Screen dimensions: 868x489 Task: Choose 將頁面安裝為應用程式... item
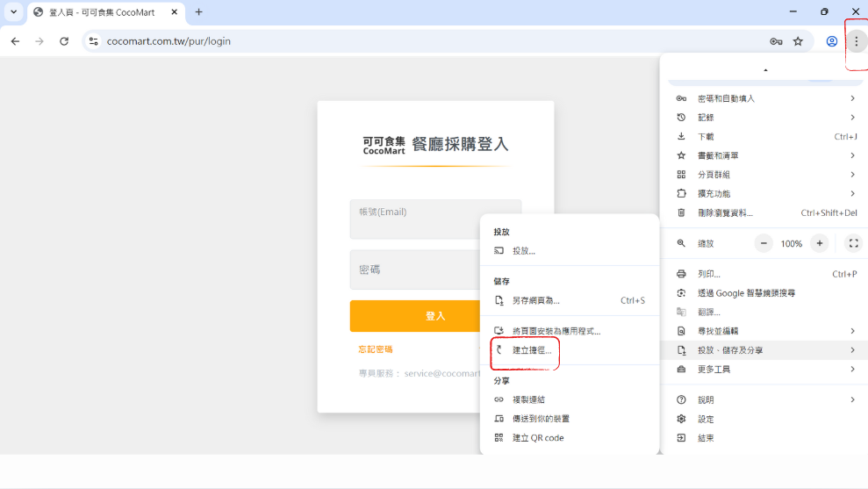570,331
